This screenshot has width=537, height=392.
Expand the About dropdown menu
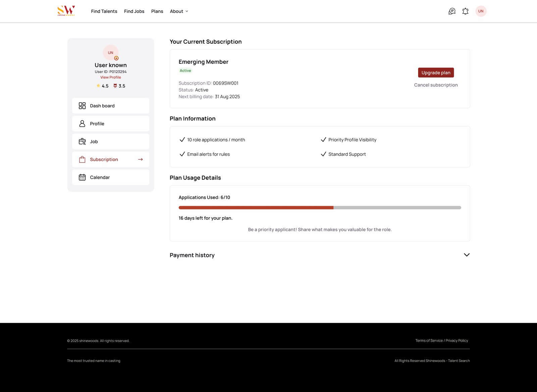pos(179,11)
